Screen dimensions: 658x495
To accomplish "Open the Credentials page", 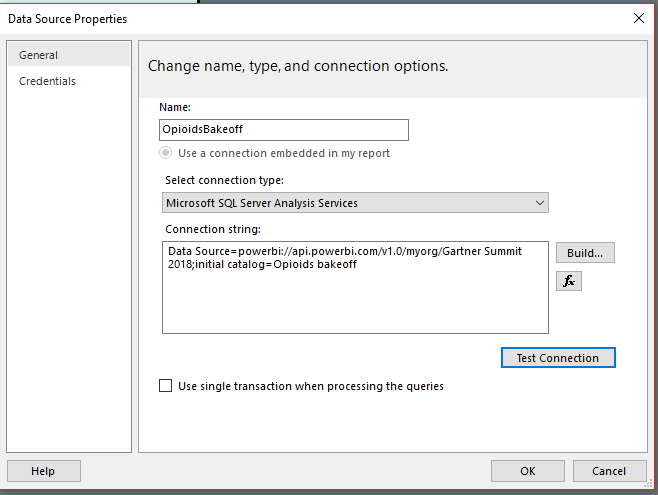I will [47, 81].
